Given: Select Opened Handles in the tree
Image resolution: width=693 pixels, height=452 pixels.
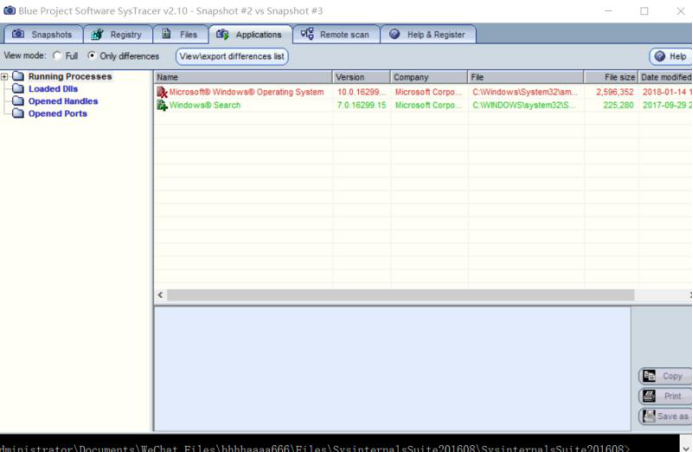Looking at the screenshot, I should (x=63, y=101).
